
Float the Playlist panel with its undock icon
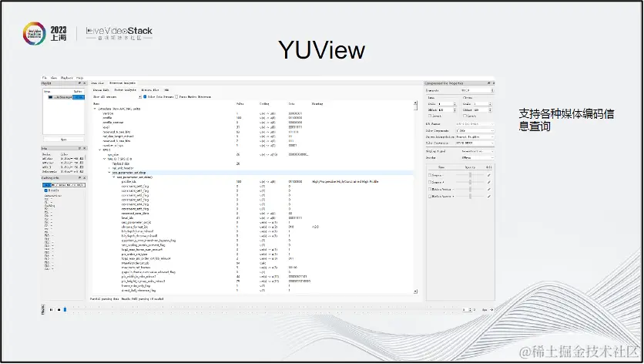[x=79, y=83]
